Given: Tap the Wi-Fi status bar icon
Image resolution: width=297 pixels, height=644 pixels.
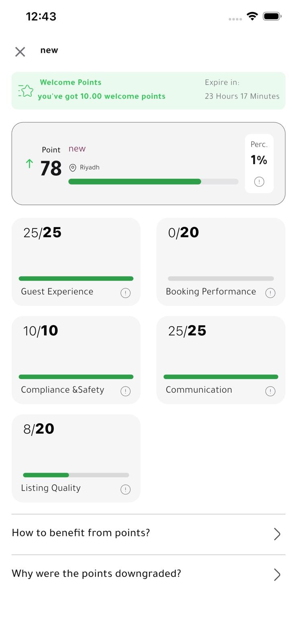Looking at the screenshot, I should (x=252, y=16).
